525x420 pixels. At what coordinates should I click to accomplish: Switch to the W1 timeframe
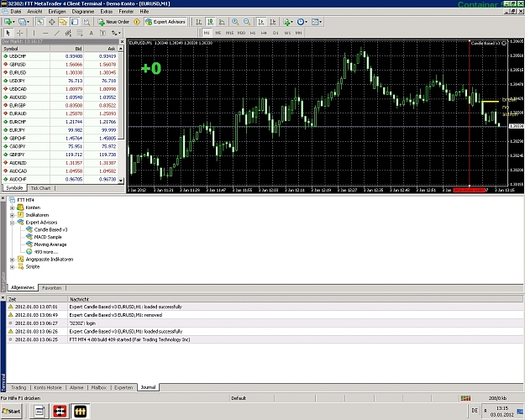[287, 33]
